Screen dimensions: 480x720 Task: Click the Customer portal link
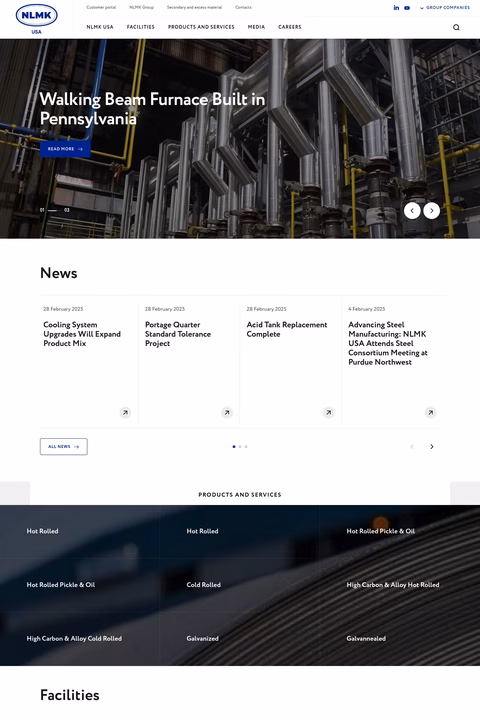(101, 7)
